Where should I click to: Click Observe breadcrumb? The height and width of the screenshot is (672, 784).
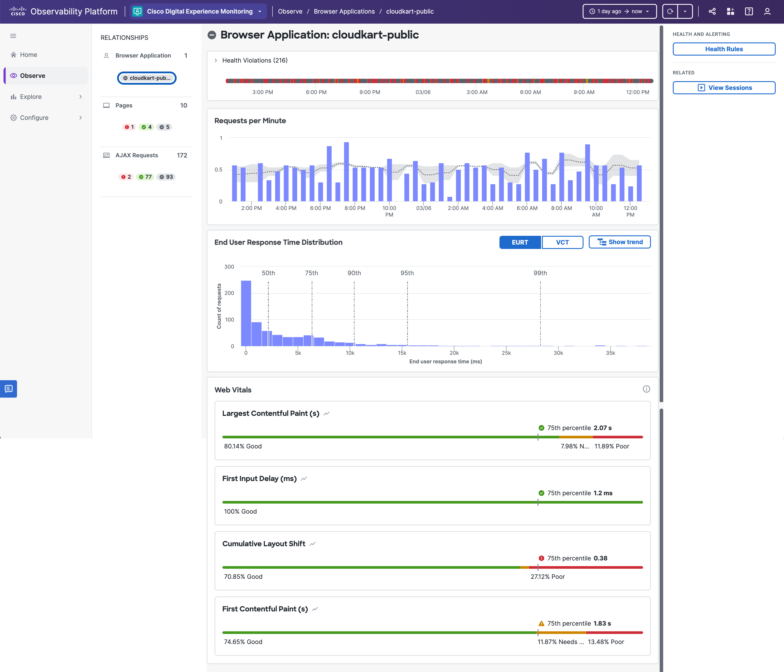coord(290,11)
